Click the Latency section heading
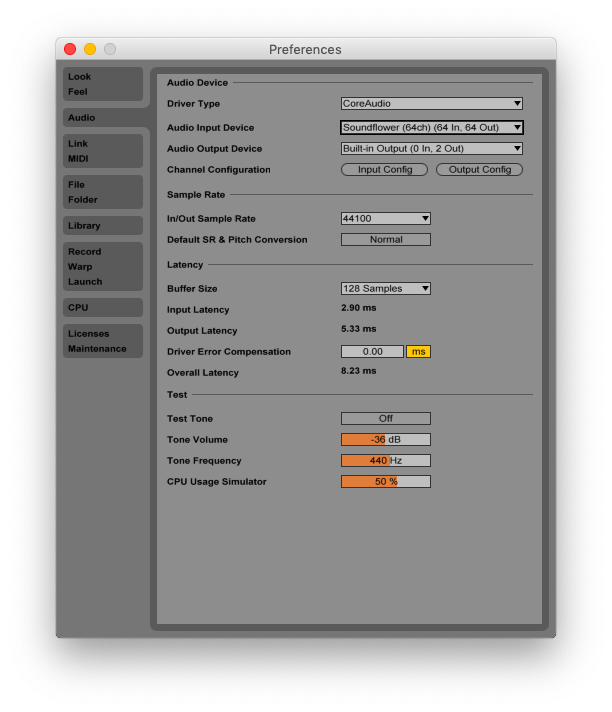This screenshot has width=612, height=712. (185, 265)
